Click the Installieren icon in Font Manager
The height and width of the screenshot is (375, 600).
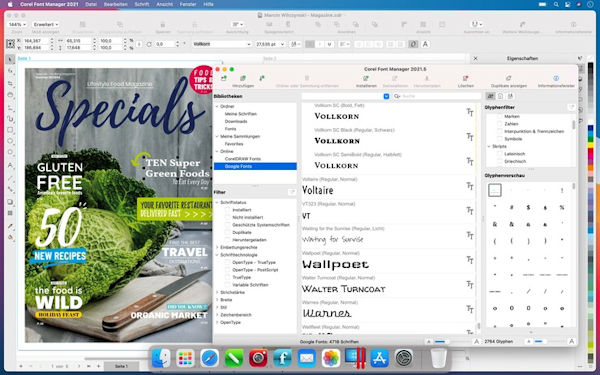[366, 78]
